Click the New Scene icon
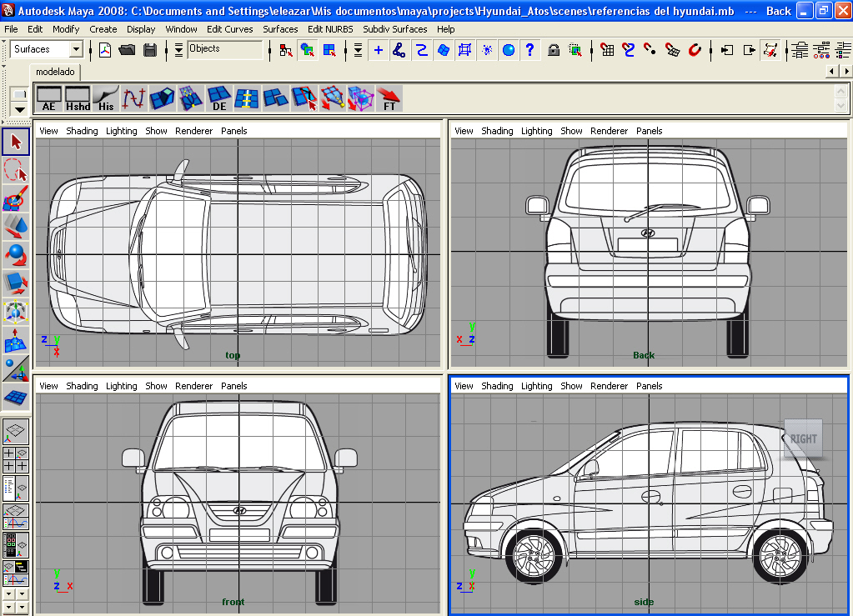Image resolution: width=853 pixels, height=616 pixels. (x=105, y=50)
